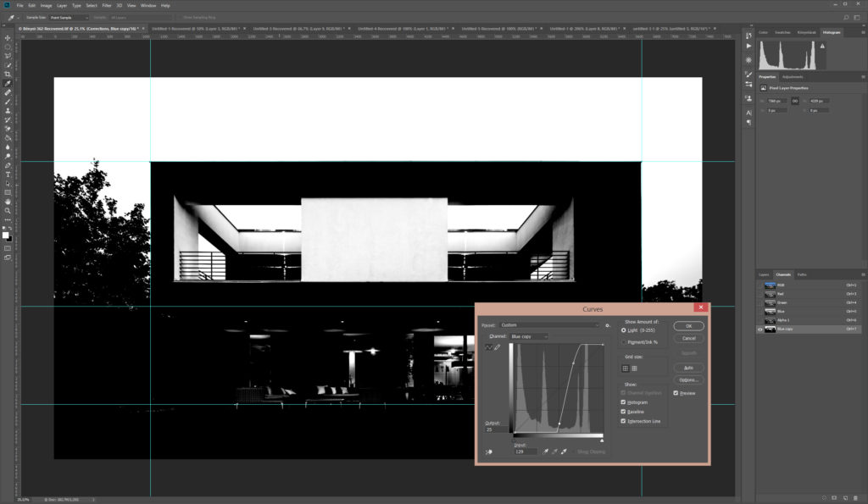This screenshot has height=504, width=868.
Task: Choose the curve point editing tool
Action: point(488,347)
